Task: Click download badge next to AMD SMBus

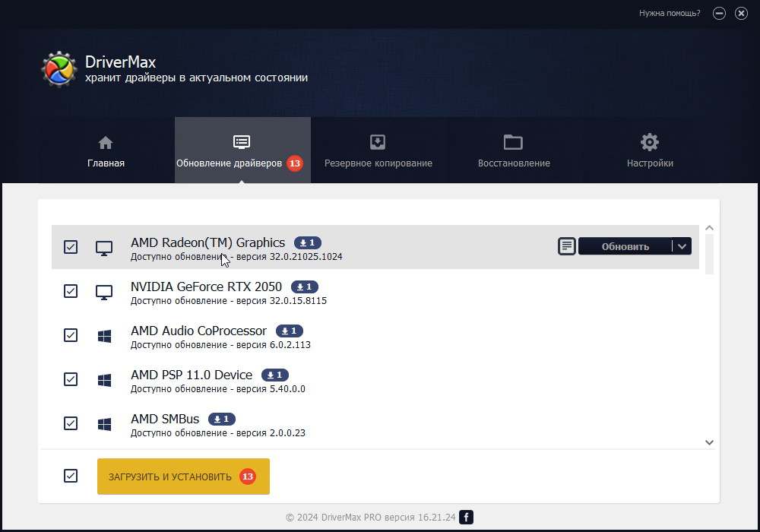Action: point(222,419)
